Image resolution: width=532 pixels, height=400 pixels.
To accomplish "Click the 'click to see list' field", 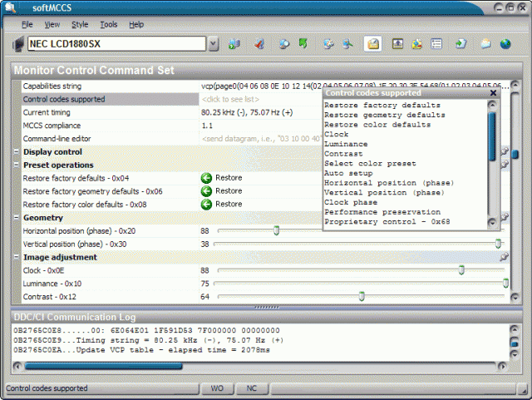I will click(260, 100).
